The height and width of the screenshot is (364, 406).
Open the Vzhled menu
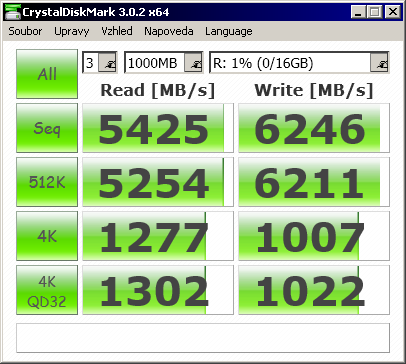[117, 31]
